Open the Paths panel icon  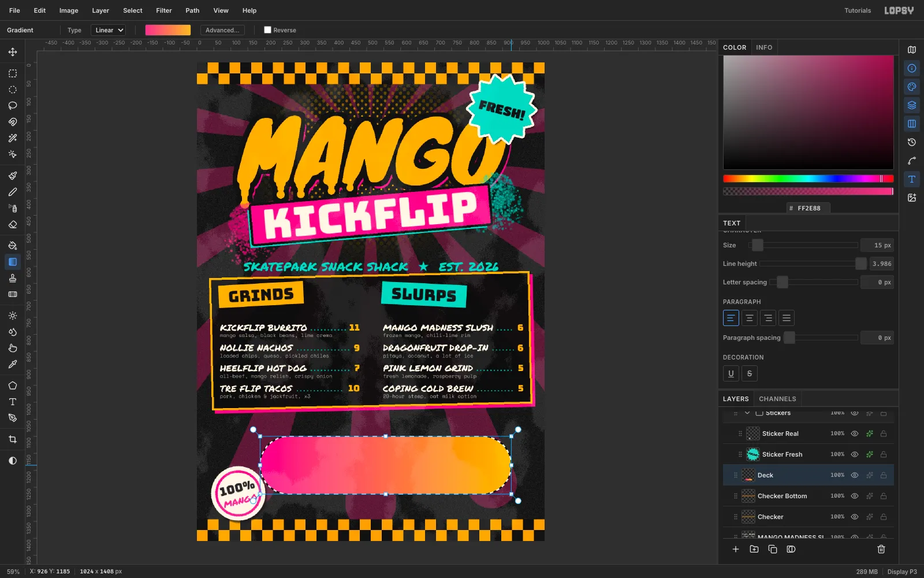912,161
